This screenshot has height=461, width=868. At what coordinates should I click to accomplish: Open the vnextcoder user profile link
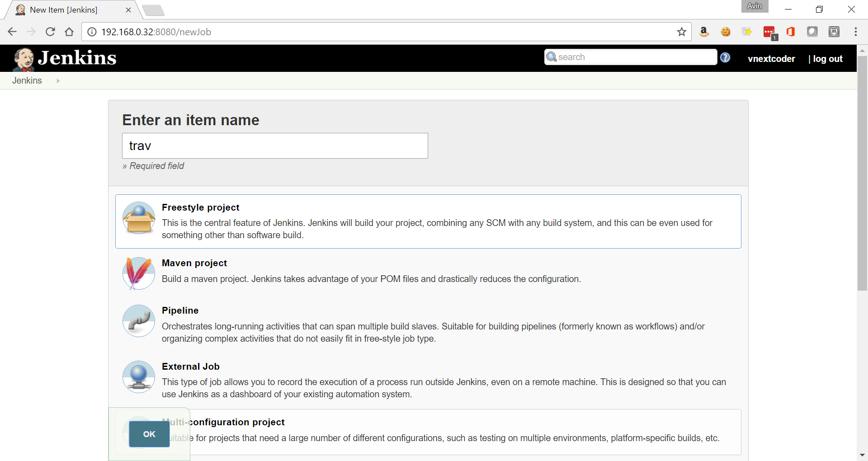point(771,59)
